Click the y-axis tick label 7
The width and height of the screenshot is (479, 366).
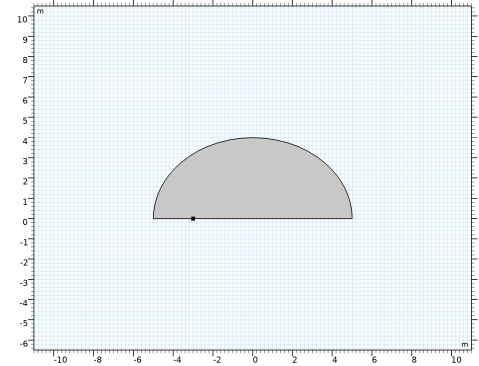coord(25,80)
